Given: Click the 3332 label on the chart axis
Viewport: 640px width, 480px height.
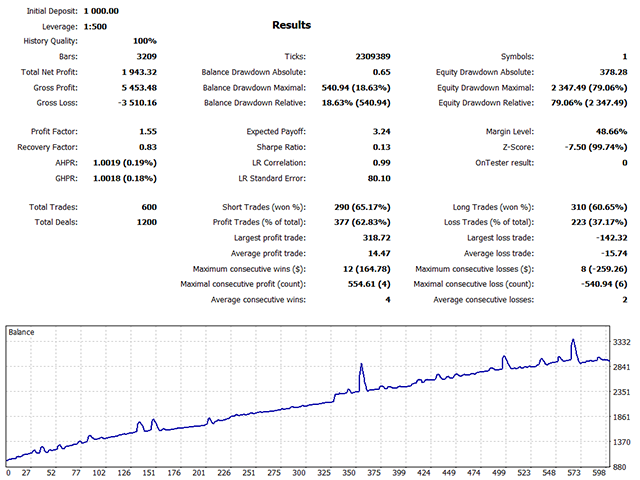Looking at the screenshot, I should [621, 342].
